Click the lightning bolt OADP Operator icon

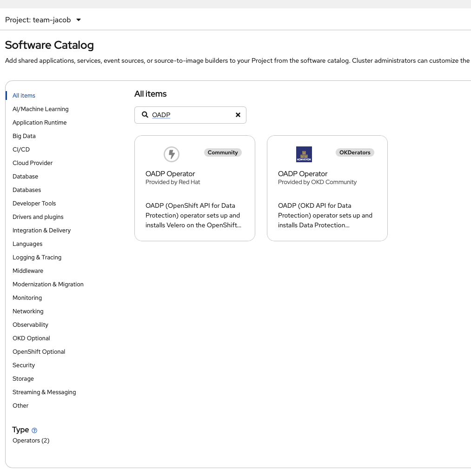pyautogui.click(x=172, y=154)
